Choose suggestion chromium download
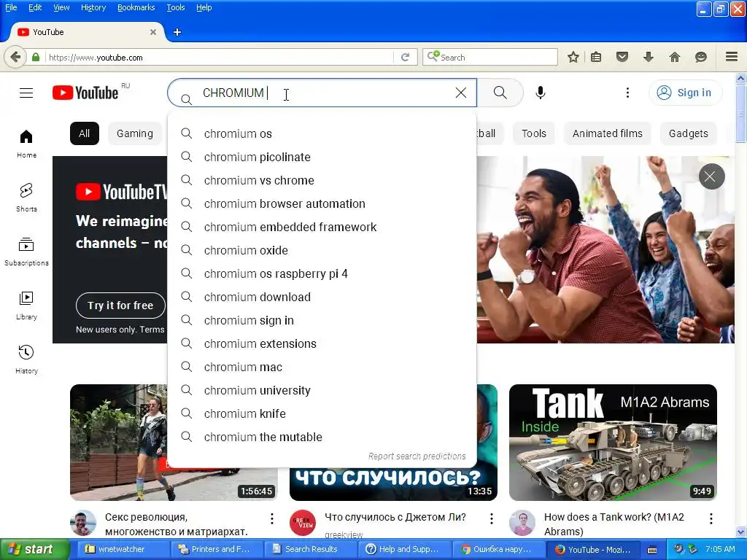The image size is (747, 560). (x=322, y=297)
